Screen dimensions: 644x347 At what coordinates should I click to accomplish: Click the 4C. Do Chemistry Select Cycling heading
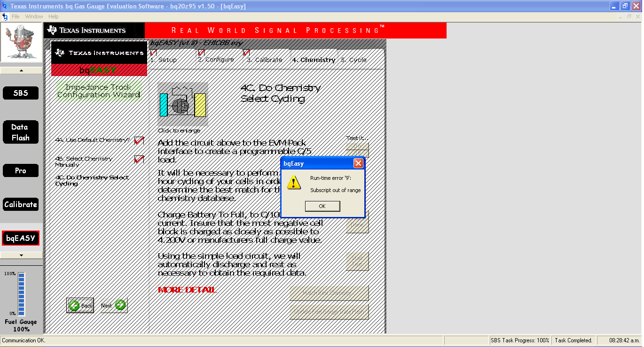281,93
